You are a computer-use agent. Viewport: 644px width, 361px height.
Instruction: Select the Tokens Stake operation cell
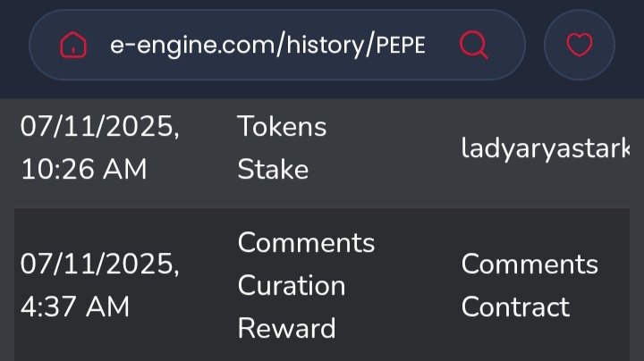282,147
